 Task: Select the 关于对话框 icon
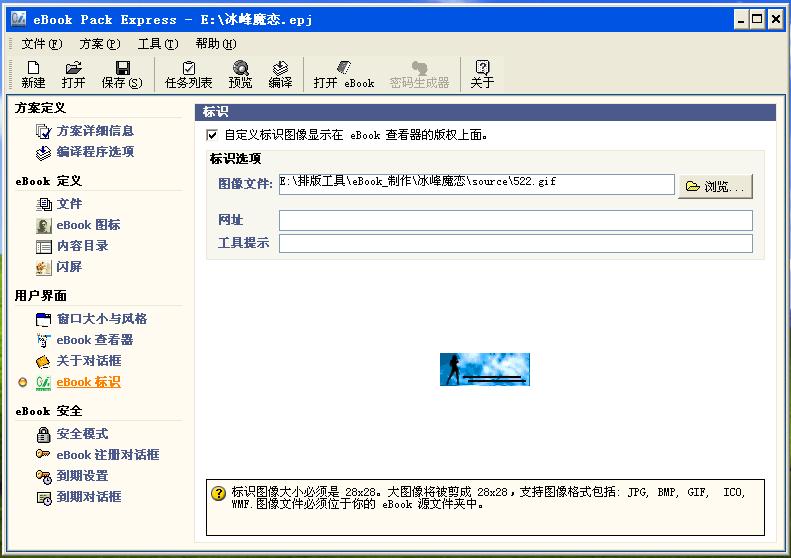[44, 361]
